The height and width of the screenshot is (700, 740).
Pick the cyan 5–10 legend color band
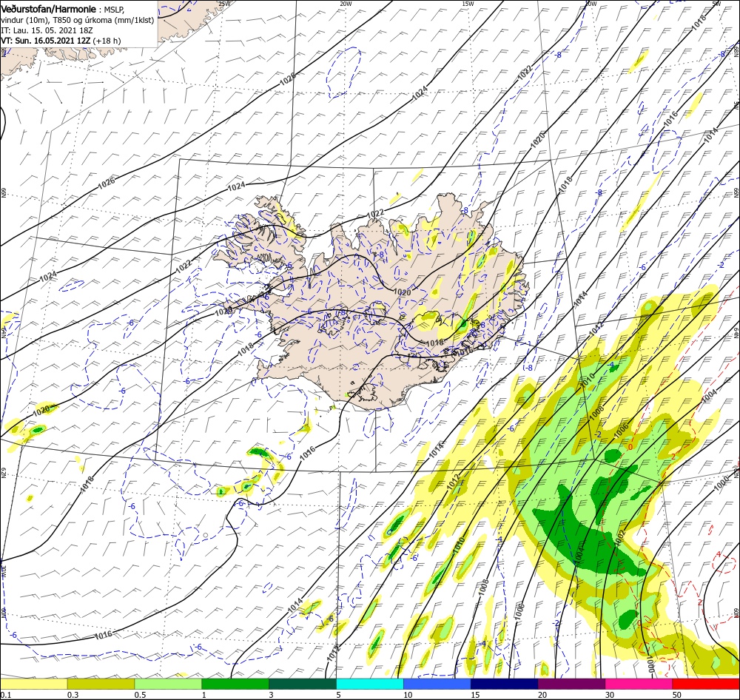tap(370, 684)
